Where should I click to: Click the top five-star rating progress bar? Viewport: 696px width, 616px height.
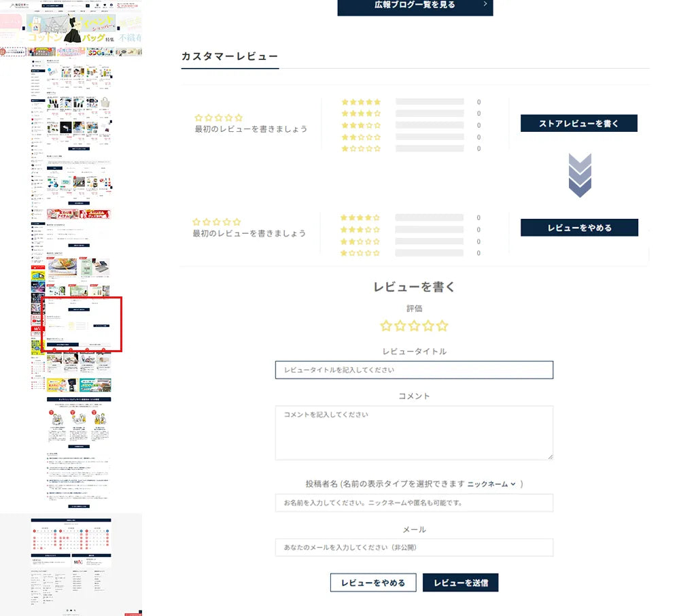[x=430, y=102]
